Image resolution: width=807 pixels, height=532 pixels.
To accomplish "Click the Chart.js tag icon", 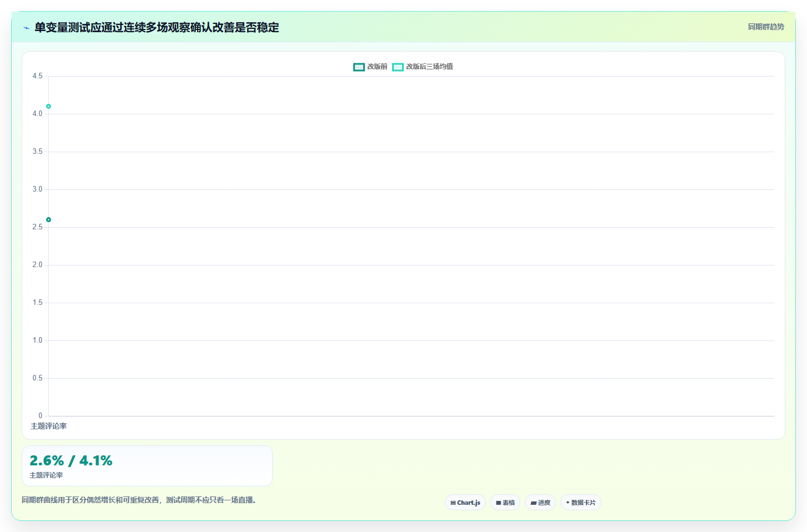I will tap(453, 503).
